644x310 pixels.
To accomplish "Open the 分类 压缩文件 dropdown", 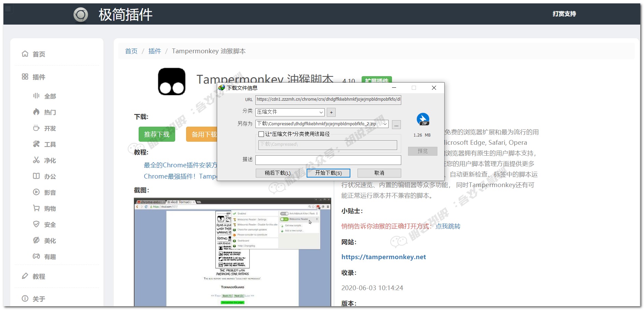I will coord(290,112).
